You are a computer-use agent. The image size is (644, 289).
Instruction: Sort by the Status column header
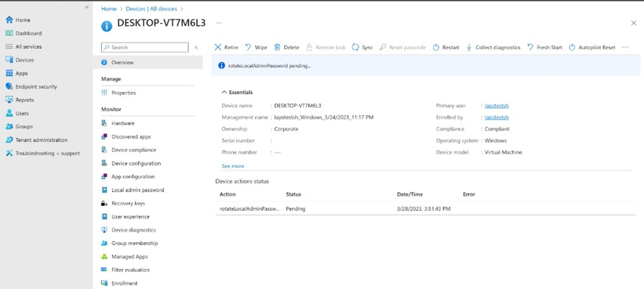293,195
